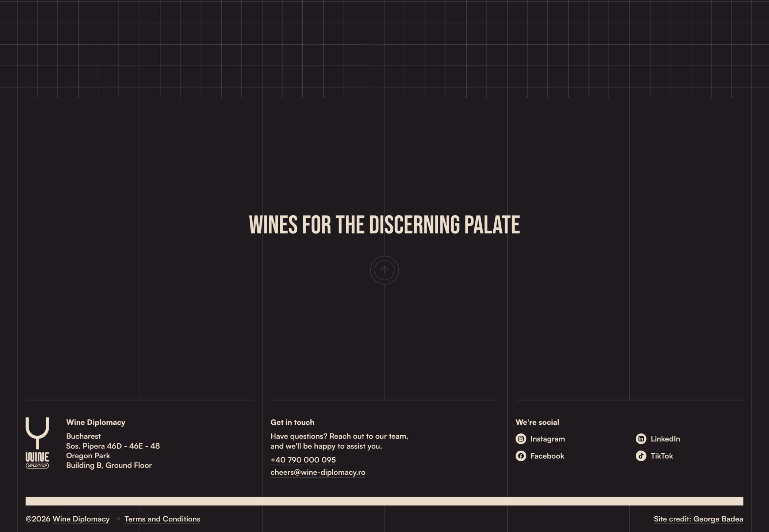Click the 'Wines for the discerning palate' headline
This screenshot has height=532, width=769.
[x=384, y=225]
